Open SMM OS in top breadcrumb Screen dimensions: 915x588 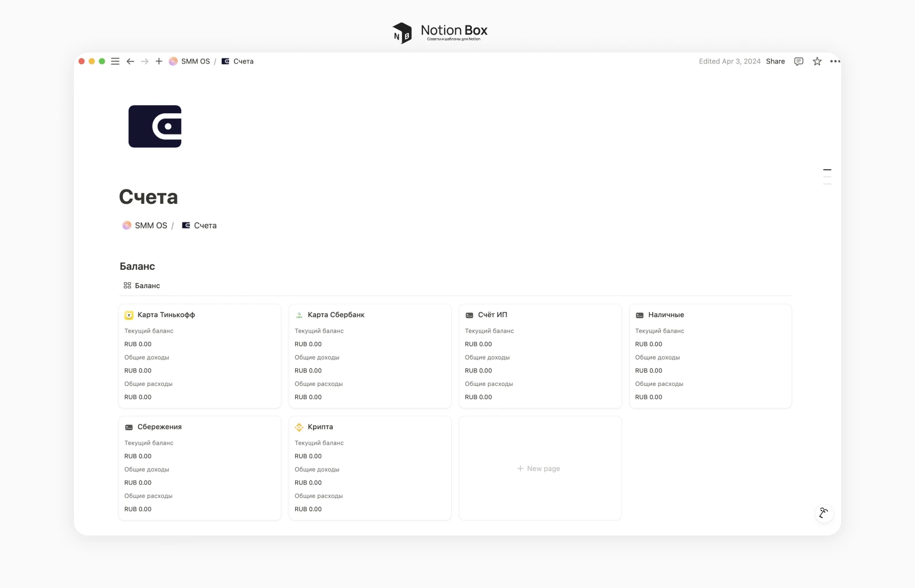click(x=189, y=61)
